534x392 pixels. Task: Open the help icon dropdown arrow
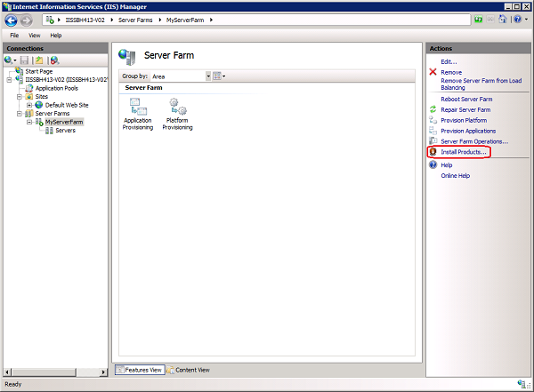527,20
